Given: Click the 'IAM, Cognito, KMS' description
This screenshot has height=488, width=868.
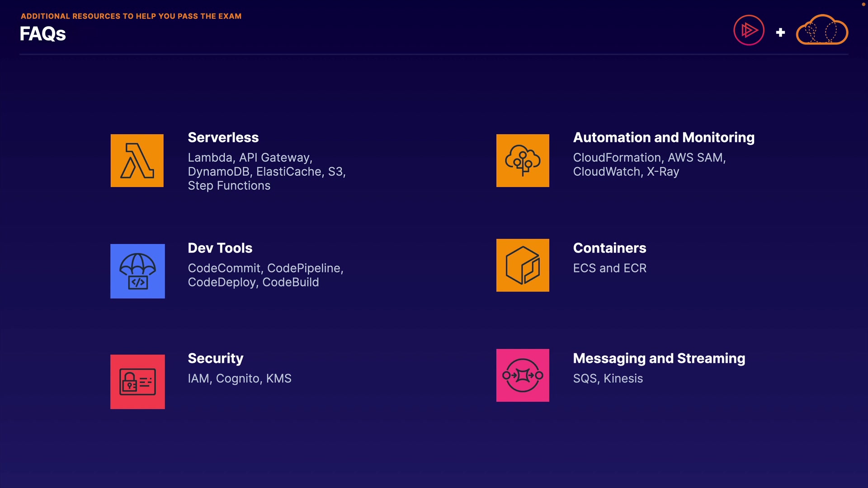Looking at the screenshot, I should [x=239, y=379].
